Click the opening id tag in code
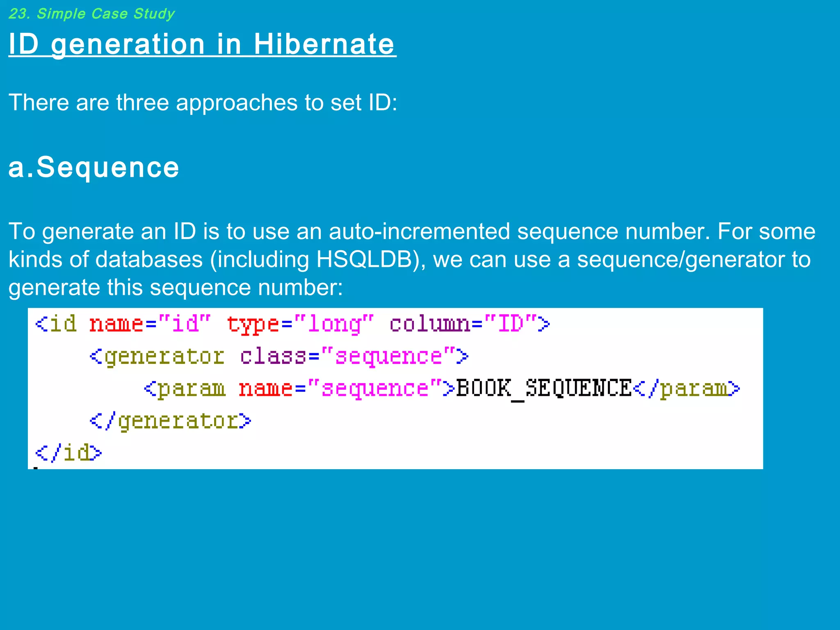Screen dimensions: 840x630 pyautogui.click(x=56, y=324)
